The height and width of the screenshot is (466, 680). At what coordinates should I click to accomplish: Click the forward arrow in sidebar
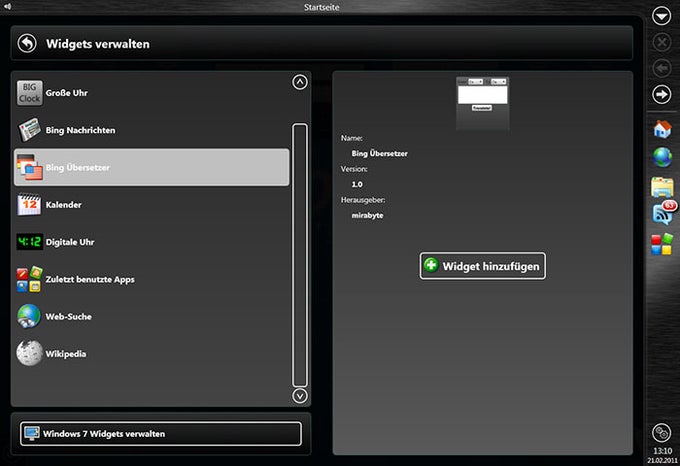pos(661,95)
